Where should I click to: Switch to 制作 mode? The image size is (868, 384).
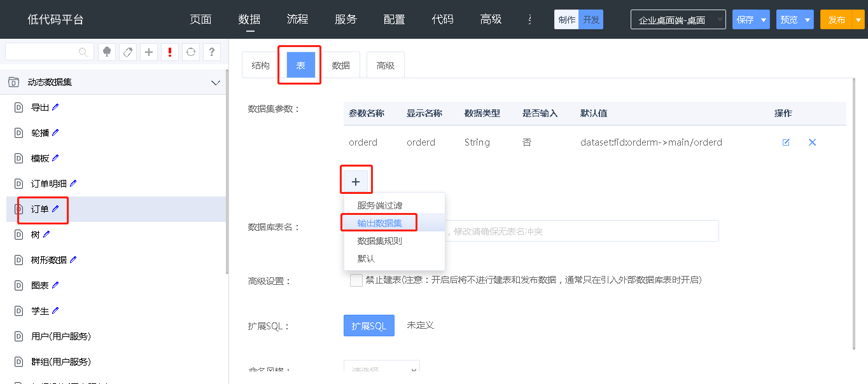566,20
